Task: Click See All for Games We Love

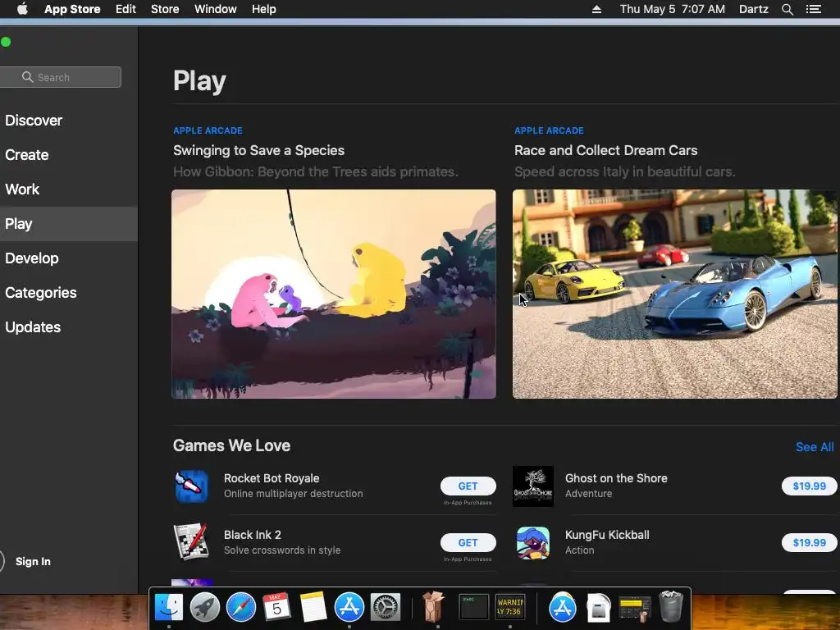Action: [x=815, y=447]
